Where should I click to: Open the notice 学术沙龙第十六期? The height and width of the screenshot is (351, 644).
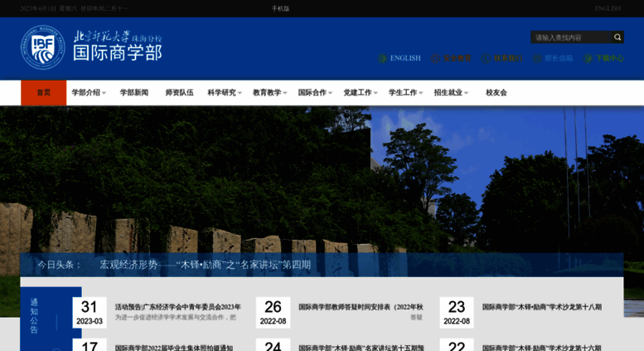pos(542,348)
